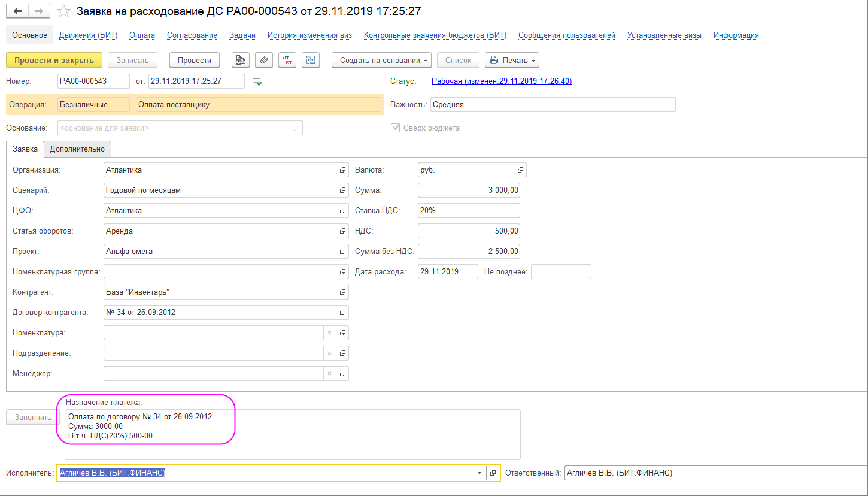Image resolution: width=868 pixels, height=496 pixels.
Task: Open the document structure tree icon
Action: [x=310, y=60]
